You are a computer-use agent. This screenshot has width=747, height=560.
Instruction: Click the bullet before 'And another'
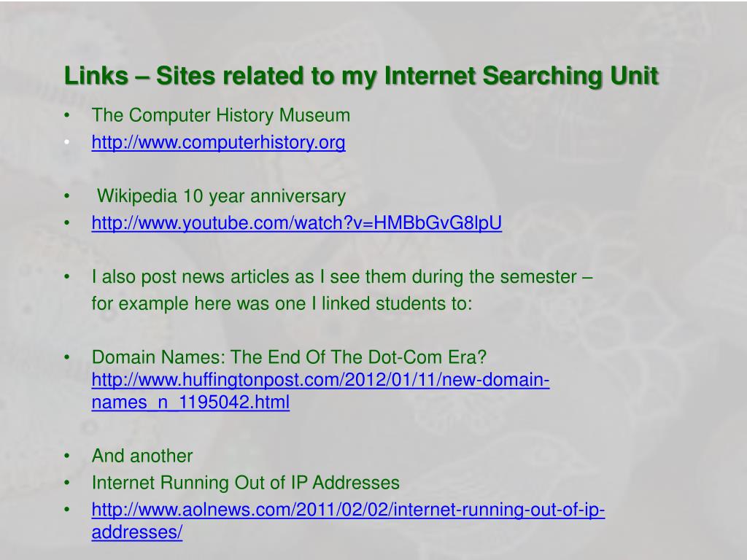point(66,456)
